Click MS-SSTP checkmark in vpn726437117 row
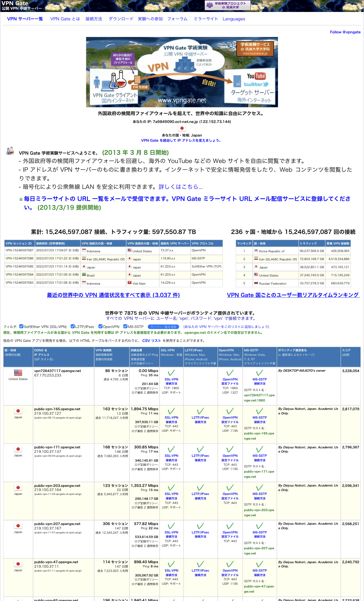364x601 pixels. 259,373
